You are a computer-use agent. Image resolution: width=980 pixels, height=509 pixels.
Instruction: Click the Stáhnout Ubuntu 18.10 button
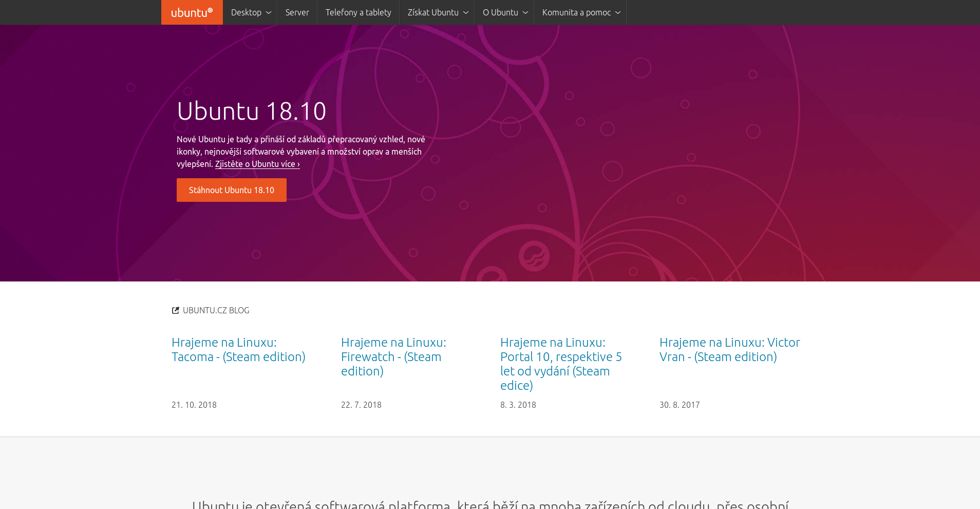(232, 190)
